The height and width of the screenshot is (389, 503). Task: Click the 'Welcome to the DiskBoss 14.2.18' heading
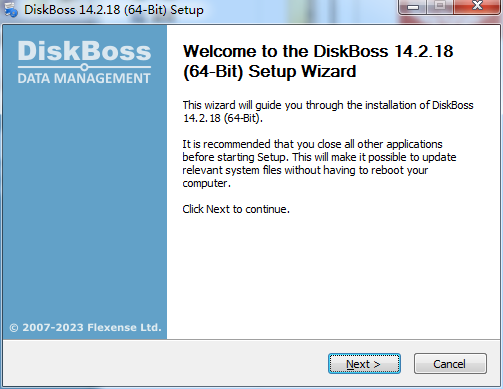[x=318, y=61]
